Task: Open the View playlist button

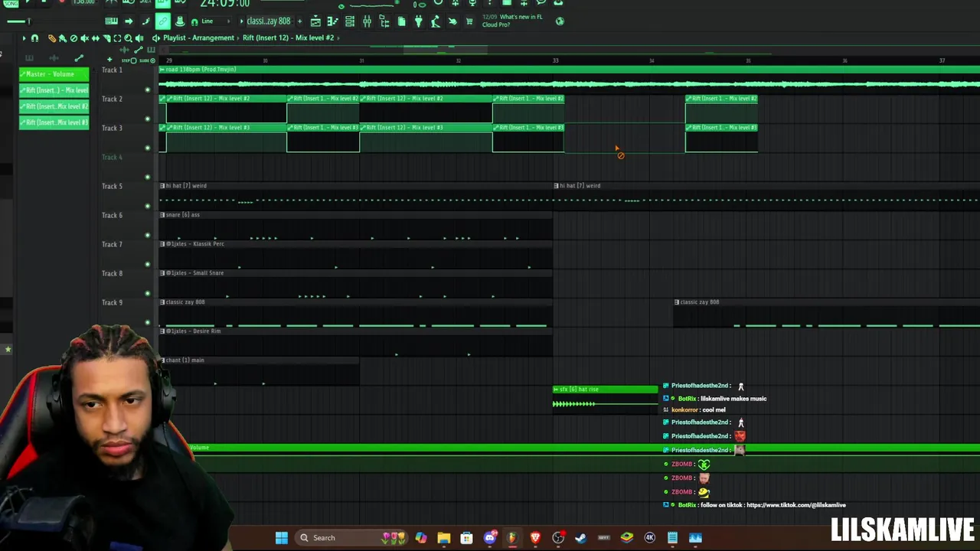Action: pyautogui.click(x=315, y=21)
